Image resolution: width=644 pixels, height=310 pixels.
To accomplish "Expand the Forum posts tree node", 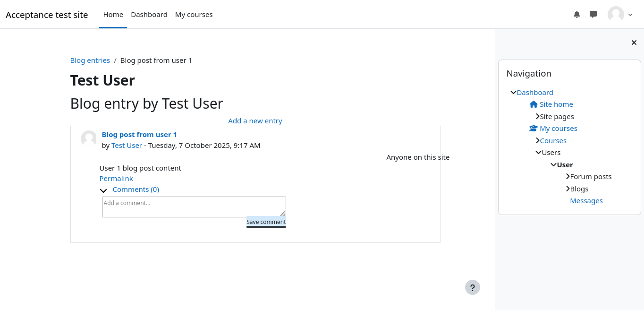I will pyautogui.click(x=568, y=177).
